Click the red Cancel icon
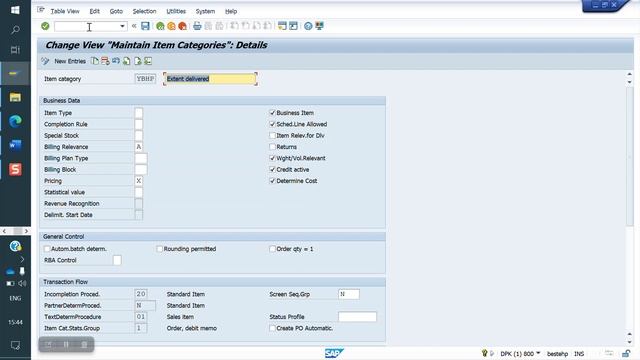 [182, 26]
